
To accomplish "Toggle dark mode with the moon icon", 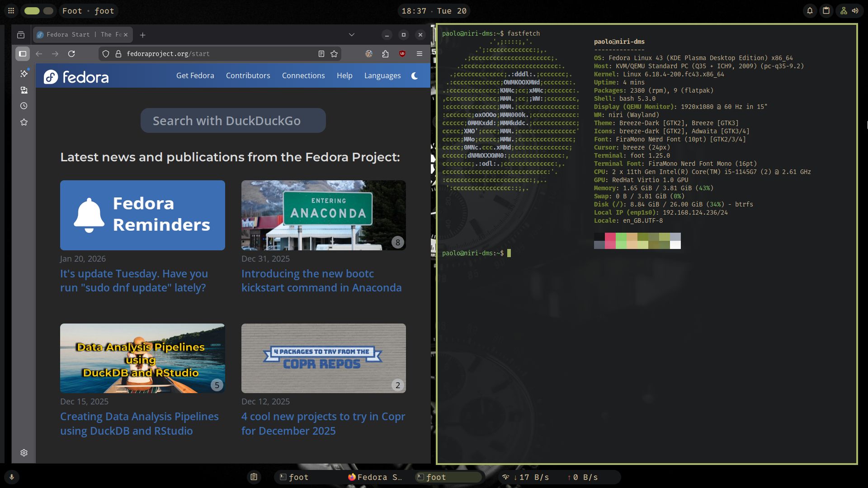I will pos(415,76).
